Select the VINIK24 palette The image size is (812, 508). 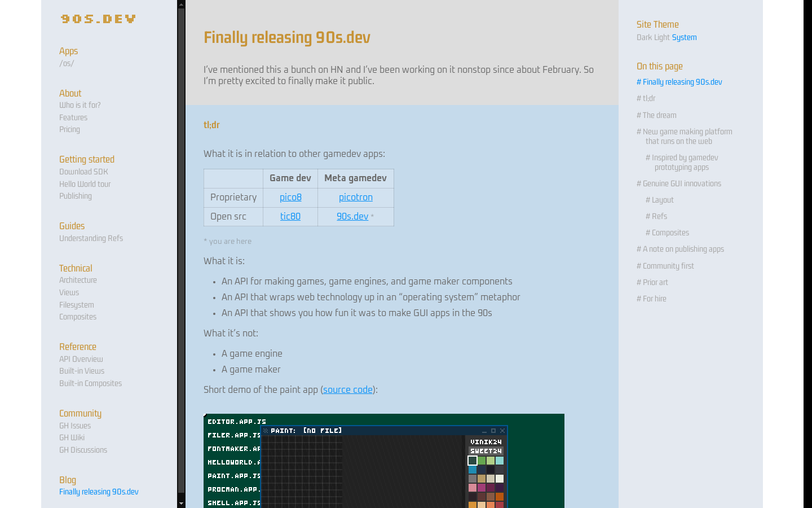[x=486, y=442]
